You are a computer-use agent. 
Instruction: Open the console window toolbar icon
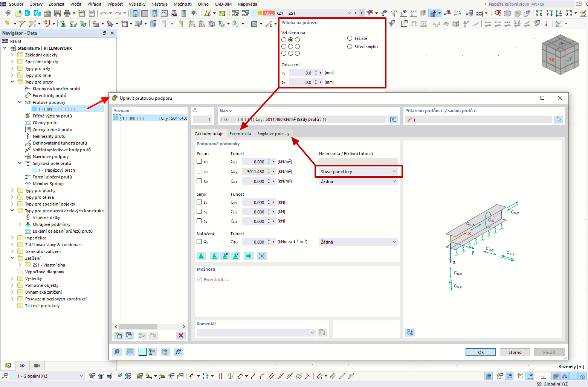coord(164,13)
